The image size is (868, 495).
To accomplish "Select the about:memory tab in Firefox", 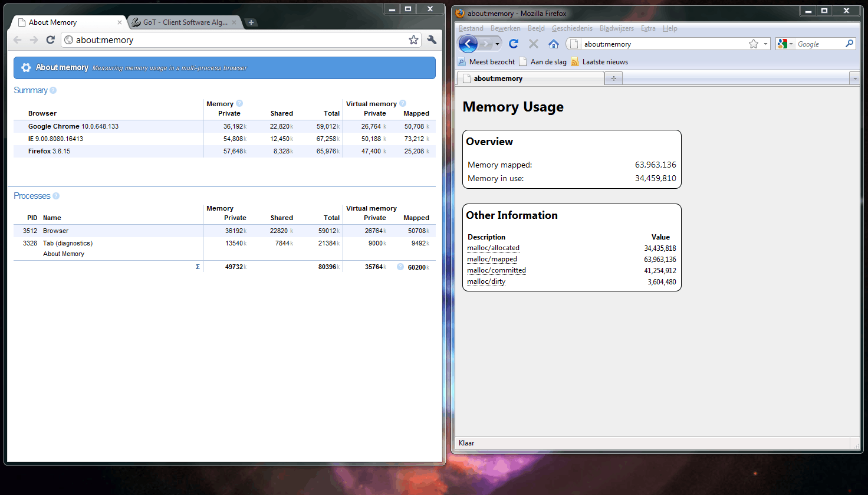I will [531, 78].
